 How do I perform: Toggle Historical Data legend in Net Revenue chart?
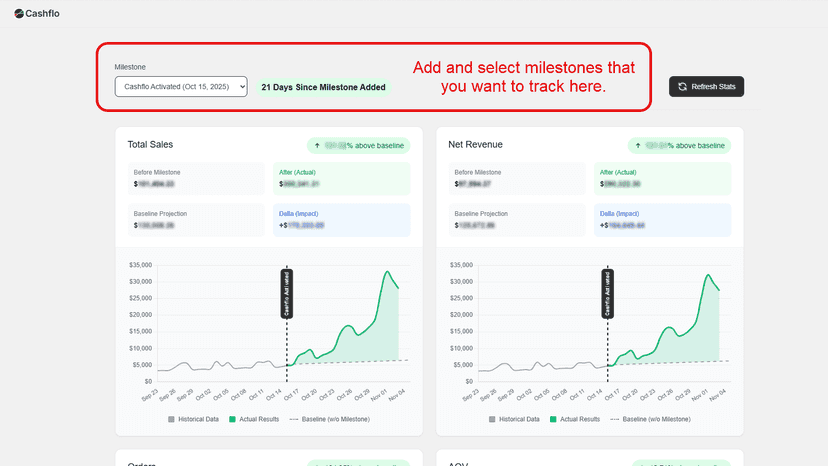(514, 419)
